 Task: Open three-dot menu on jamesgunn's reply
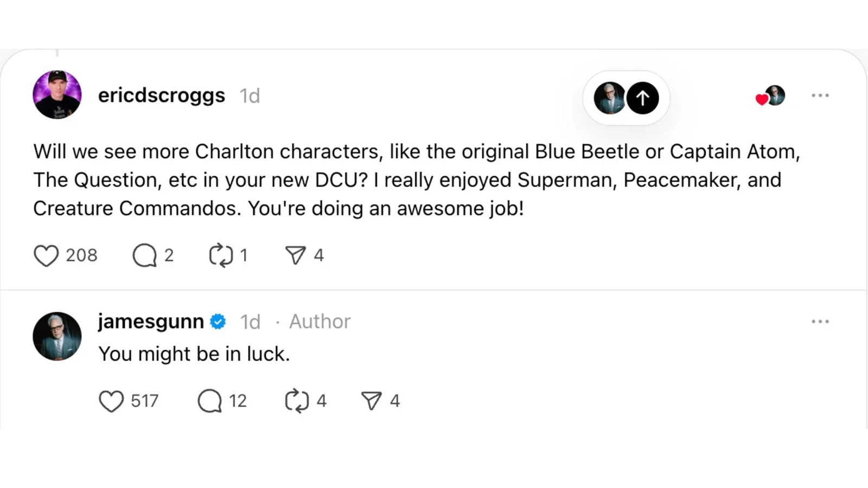(x=820, y=322)
